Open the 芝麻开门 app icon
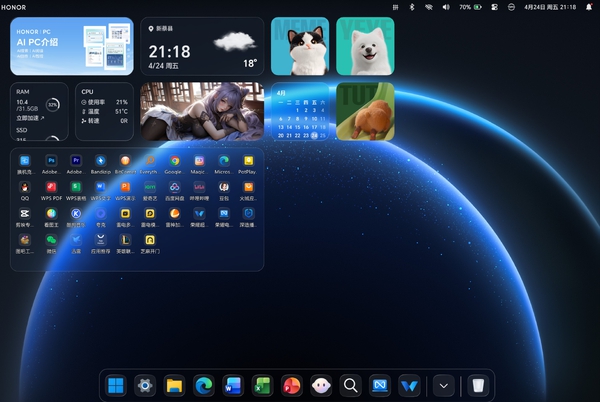Viewport: 600px width, 402px height. click(x=150, y=240)
